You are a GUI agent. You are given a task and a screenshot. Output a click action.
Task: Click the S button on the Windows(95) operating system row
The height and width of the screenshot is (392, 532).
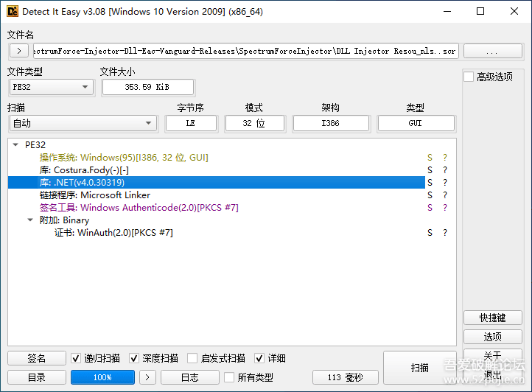click(x=430, y=158)
